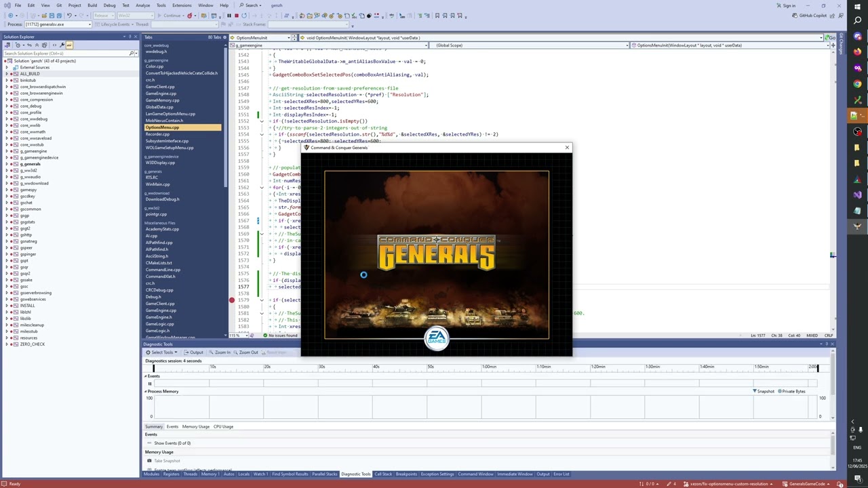Click the Undo arrow icon
This screenshot has height=488, width=868.
tap(69, 16)
